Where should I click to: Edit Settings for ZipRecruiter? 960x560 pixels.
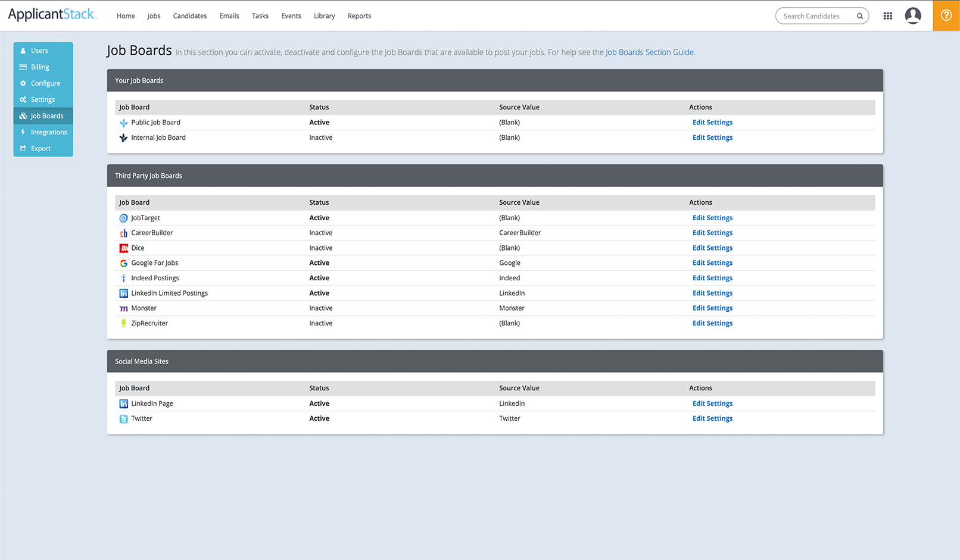point(712,323)
